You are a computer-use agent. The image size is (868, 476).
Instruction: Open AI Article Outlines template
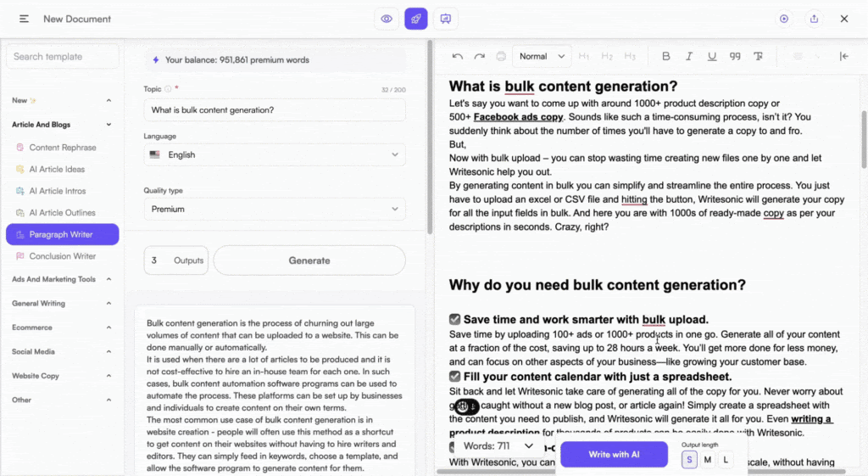[63, 213]
